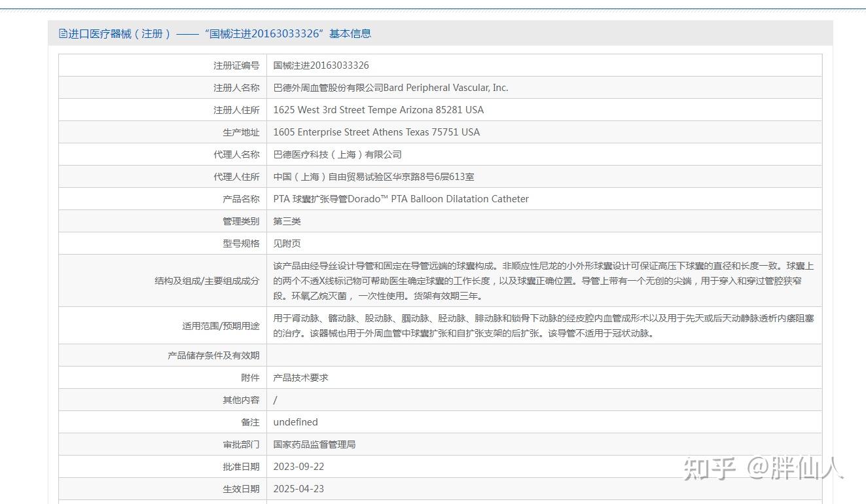The image size is (866, 504).
Task: Click the 产品名称 label
Action: tap(241, 199)
